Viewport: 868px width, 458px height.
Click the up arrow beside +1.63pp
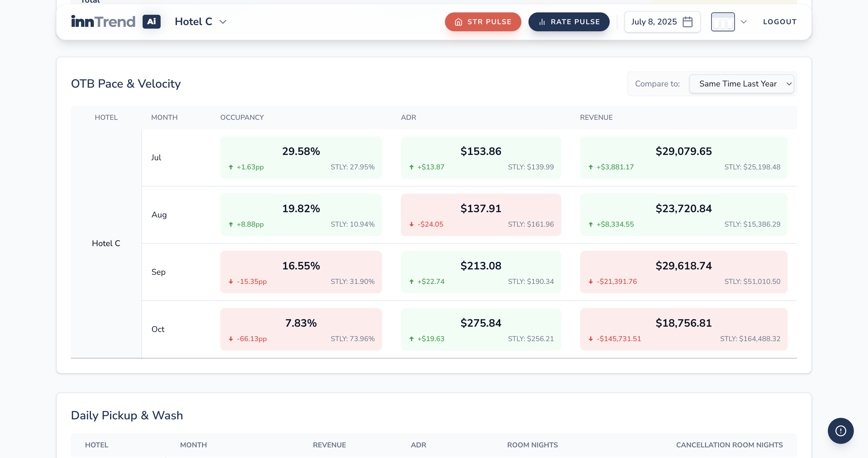[x=231, y=167]
